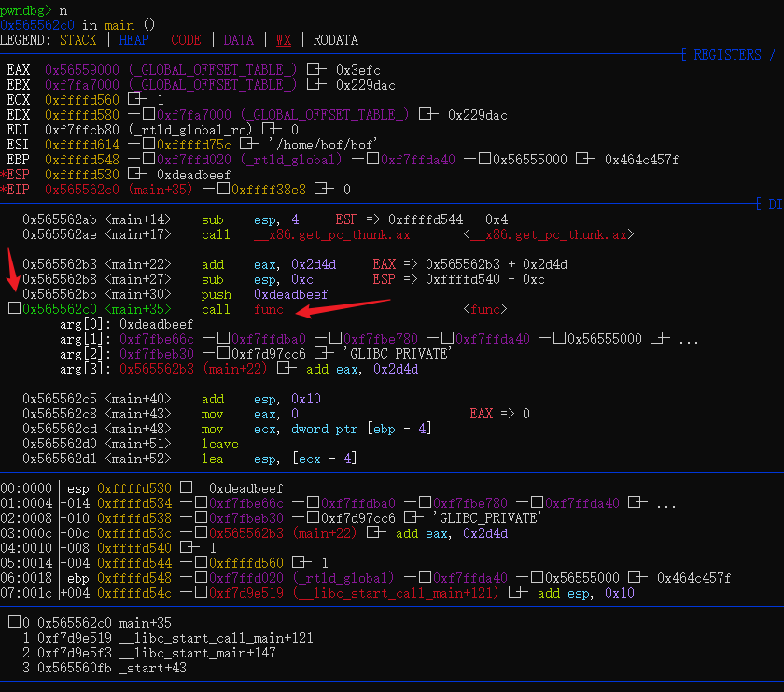Viewport: 784px width, 692px height.
Task: Select the RODATA legend label
Action: (x=335, y=40)
